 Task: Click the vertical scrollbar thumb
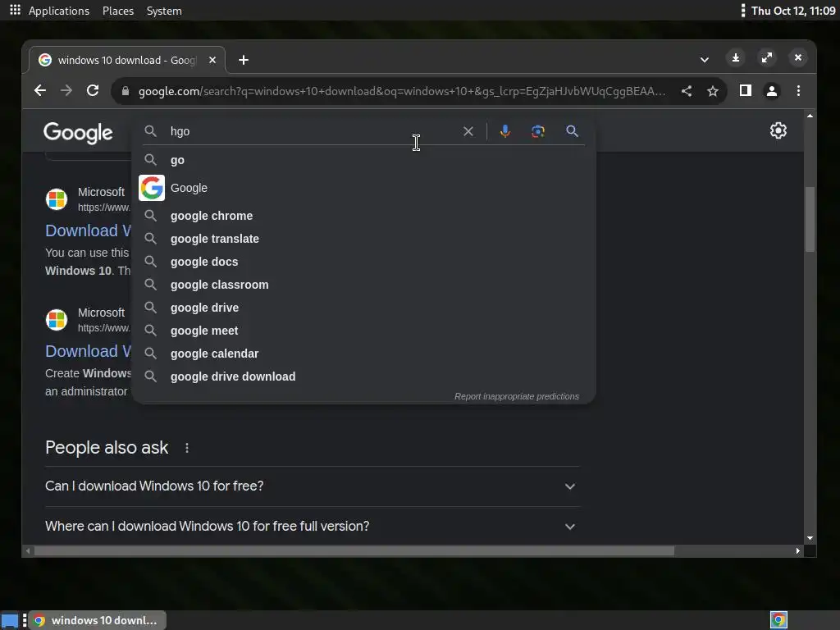pos(810,218)
